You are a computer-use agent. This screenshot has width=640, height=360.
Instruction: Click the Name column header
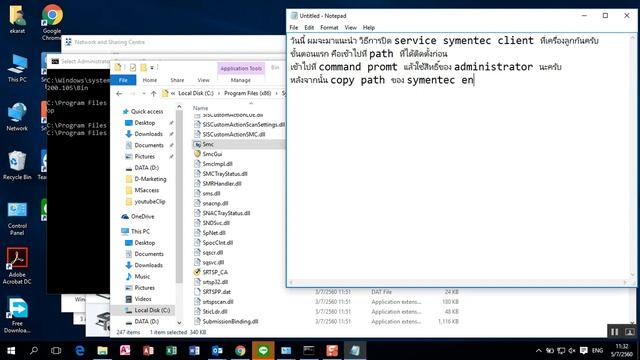200,108
